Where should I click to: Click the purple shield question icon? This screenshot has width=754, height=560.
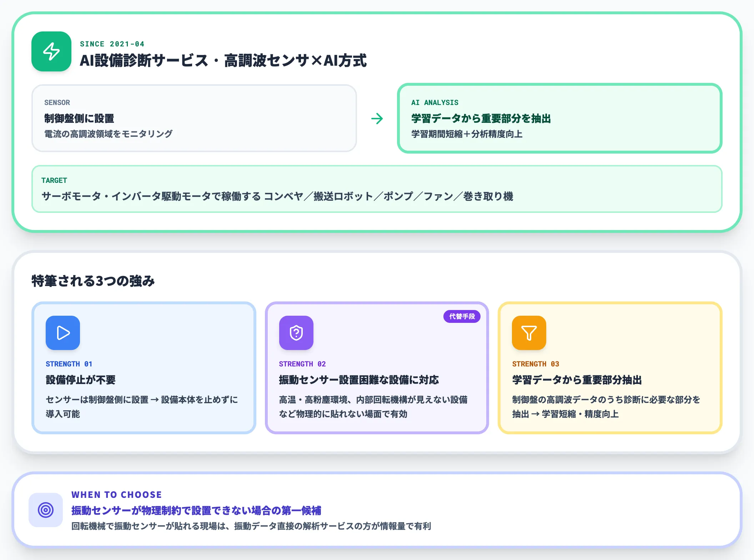point(296,333)
